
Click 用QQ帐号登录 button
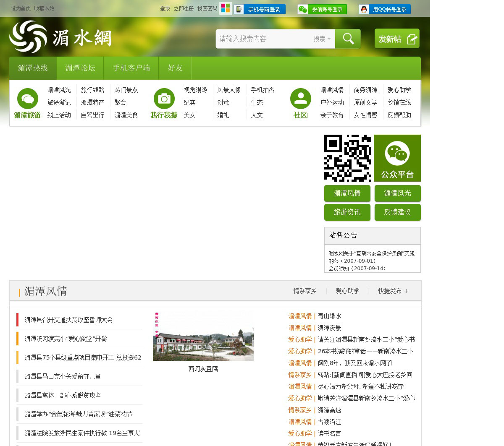tap(385, 9)
